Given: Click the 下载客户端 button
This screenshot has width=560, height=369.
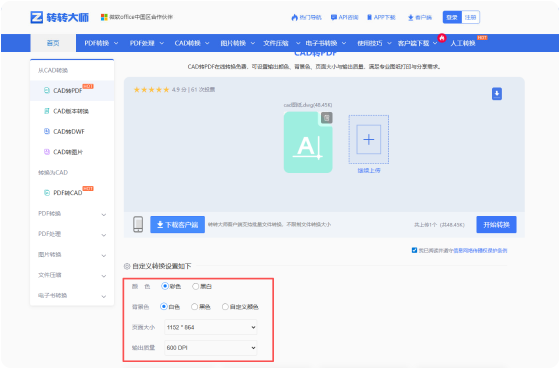Looking at the screenshot, I should (178, 225).
